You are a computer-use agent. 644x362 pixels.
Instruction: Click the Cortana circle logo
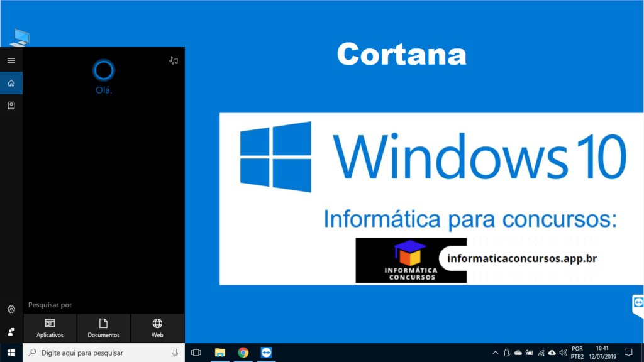(104, 69)
